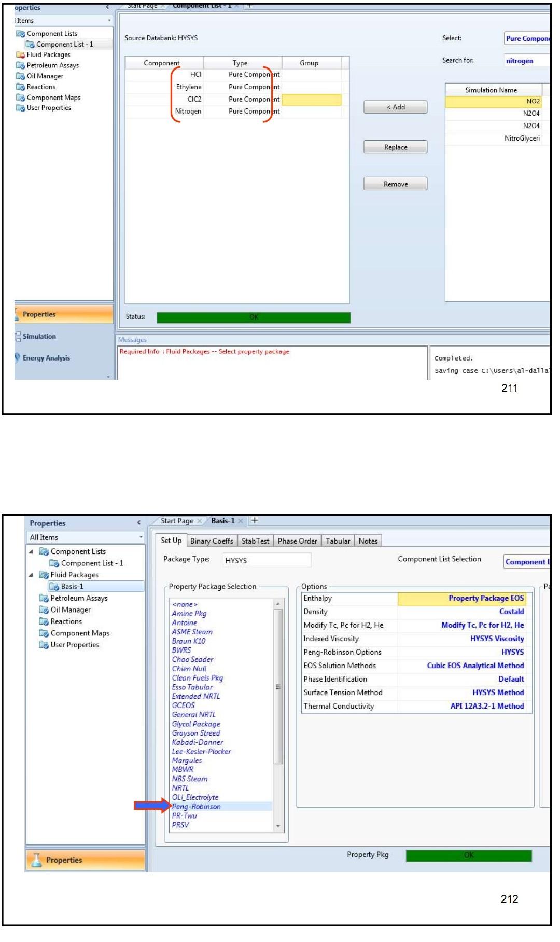This screenshot has height=942, width=560.
Task: Open the Select Pure Component dropdown
Action: 527,38
